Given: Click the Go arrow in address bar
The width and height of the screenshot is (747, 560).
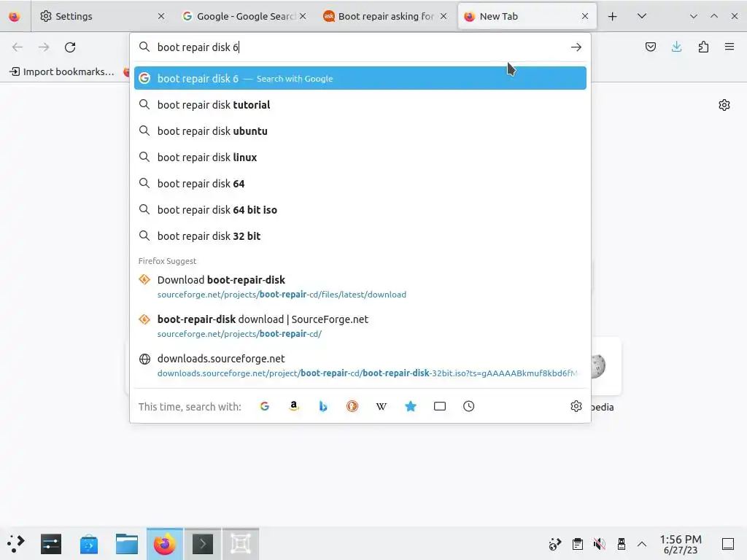Looking at the screenshot, I should click(576, 47).
